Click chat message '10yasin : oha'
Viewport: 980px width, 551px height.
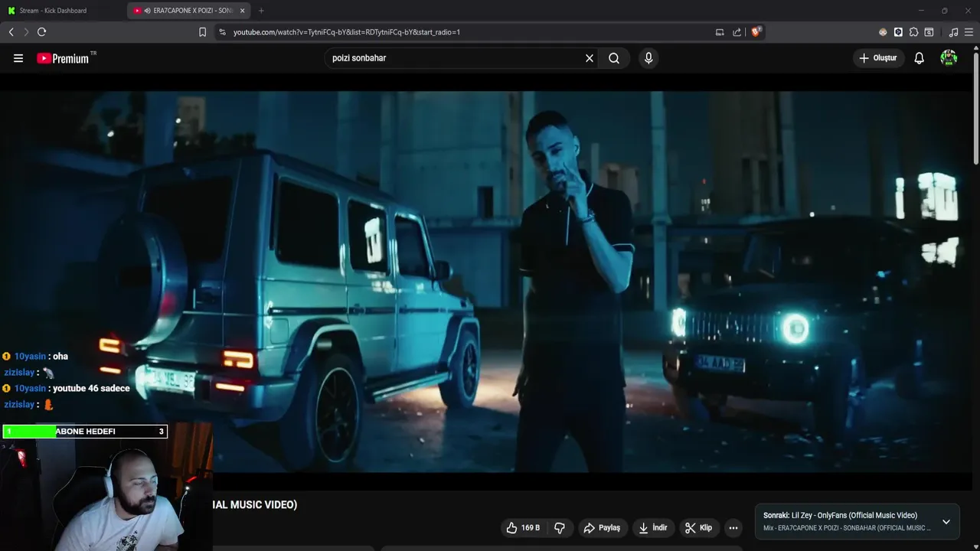[x=35, y=357]
